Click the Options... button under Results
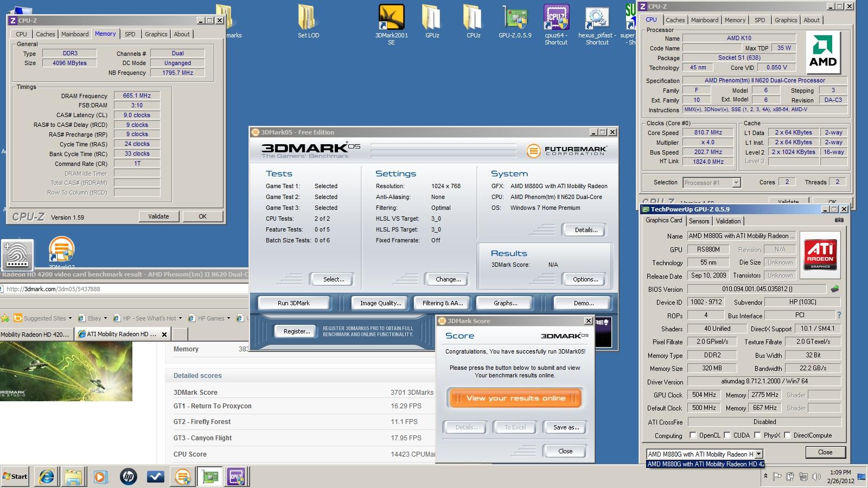This screenshot has height=488, width=868. pyautogui.click(x=585, y=279)
